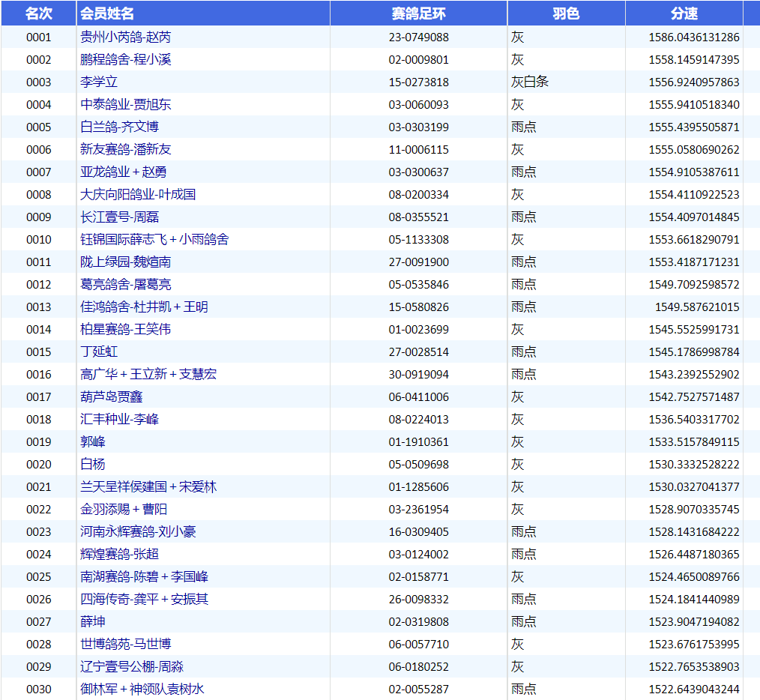Image resolution: width=760 pixels, height=700 pixels.
Task: Go to member 辽宁壹号公棚-周淼
Action: [x=132, y=666]
